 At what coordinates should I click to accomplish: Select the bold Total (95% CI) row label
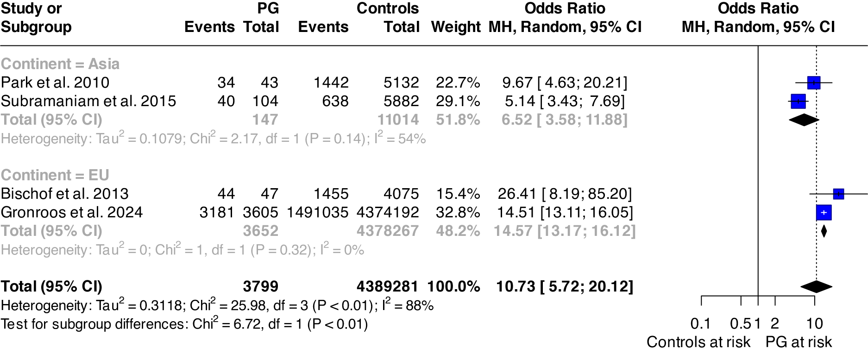point(51,286)
